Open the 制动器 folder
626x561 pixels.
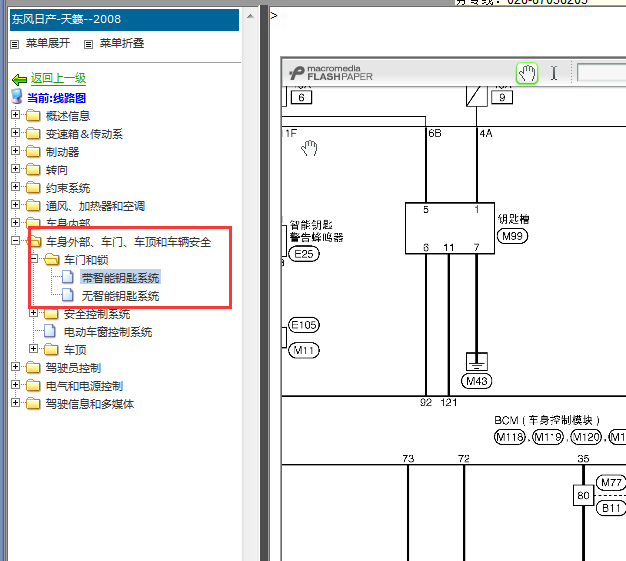[62, 152]
